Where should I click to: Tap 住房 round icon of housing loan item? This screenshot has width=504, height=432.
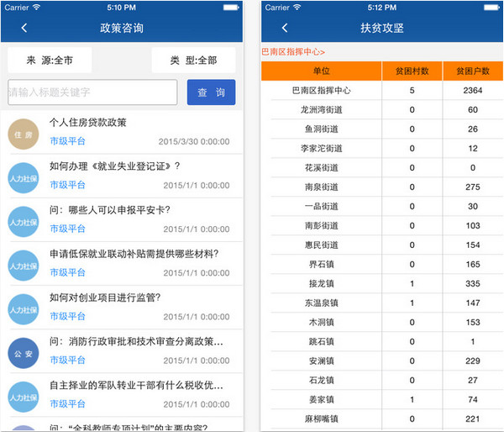pos(24,134)
